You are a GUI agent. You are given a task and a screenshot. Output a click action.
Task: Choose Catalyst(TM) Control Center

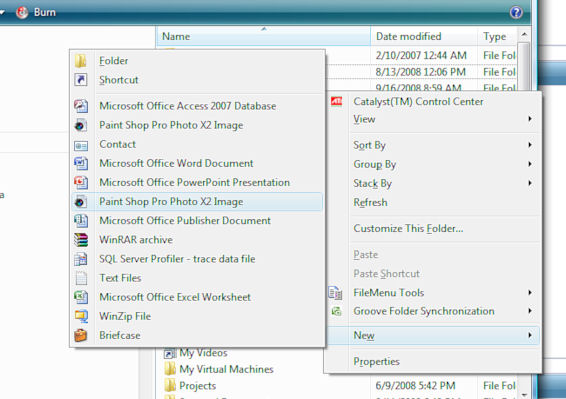[432, 102]
